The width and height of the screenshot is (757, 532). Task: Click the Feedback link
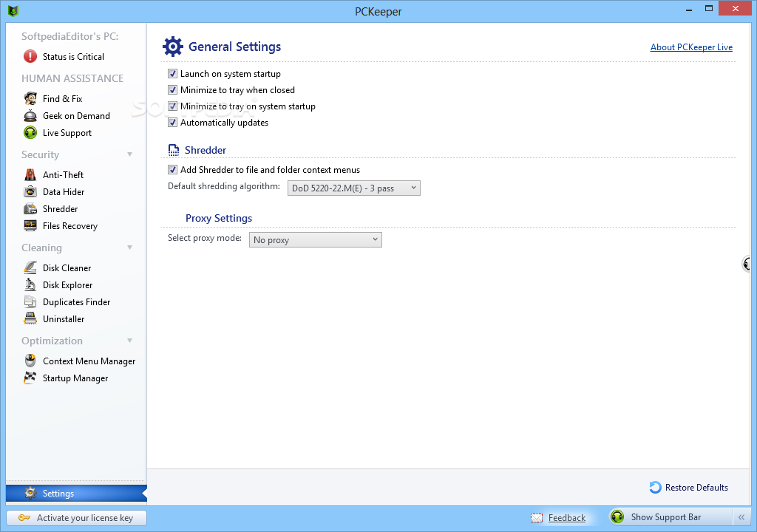pyautogui.click(x=567, y=517)
